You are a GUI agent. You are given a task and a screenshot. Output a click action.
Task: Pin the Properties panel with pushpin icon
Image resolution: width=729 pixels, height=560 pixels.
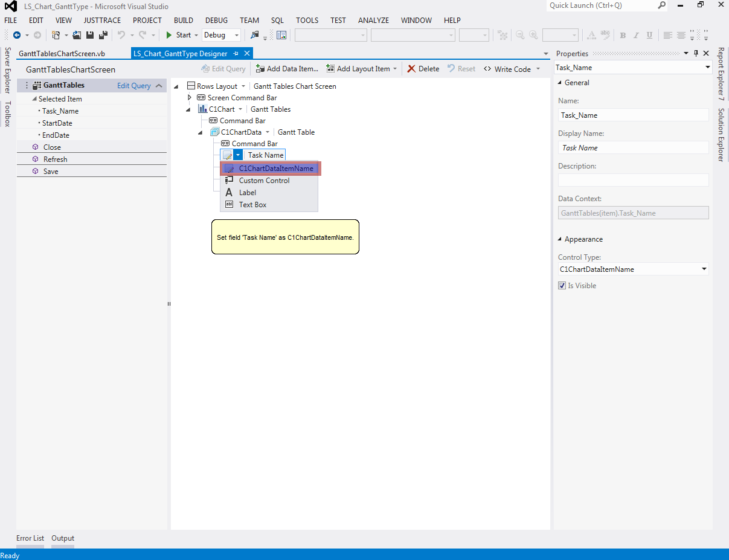696,53
